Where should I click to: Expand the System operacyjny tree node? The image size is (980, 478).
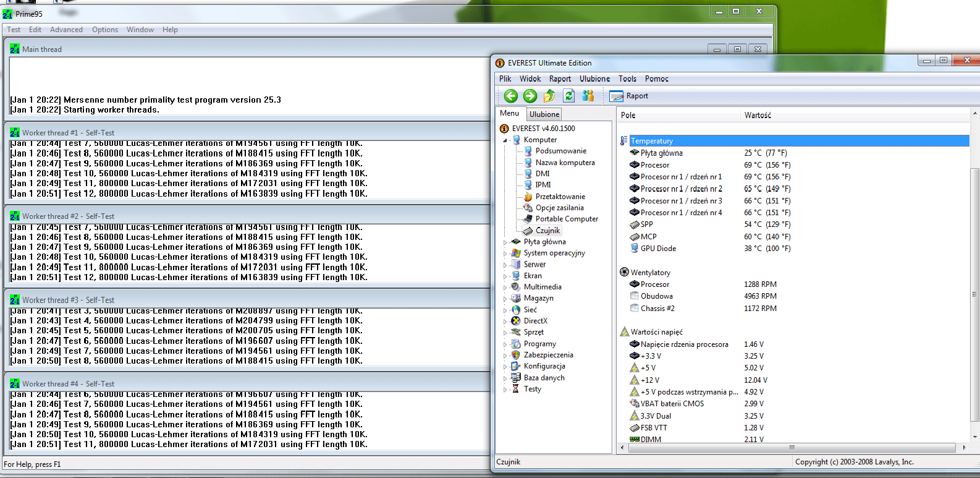[x=505, y=254]
